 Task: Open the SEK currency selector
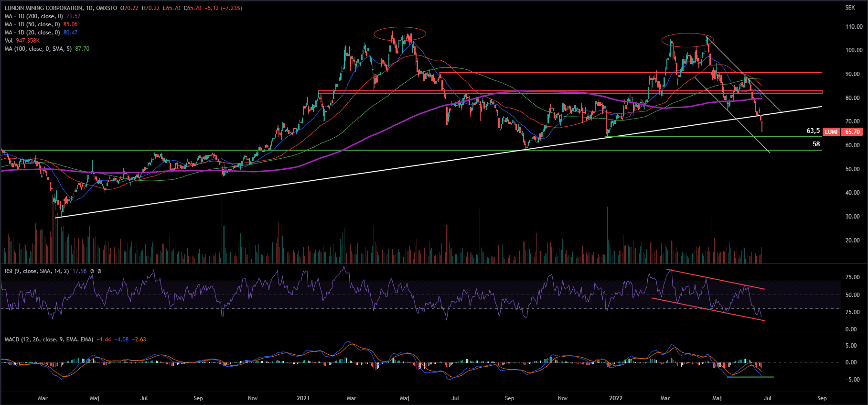click(x=850, y=8)
